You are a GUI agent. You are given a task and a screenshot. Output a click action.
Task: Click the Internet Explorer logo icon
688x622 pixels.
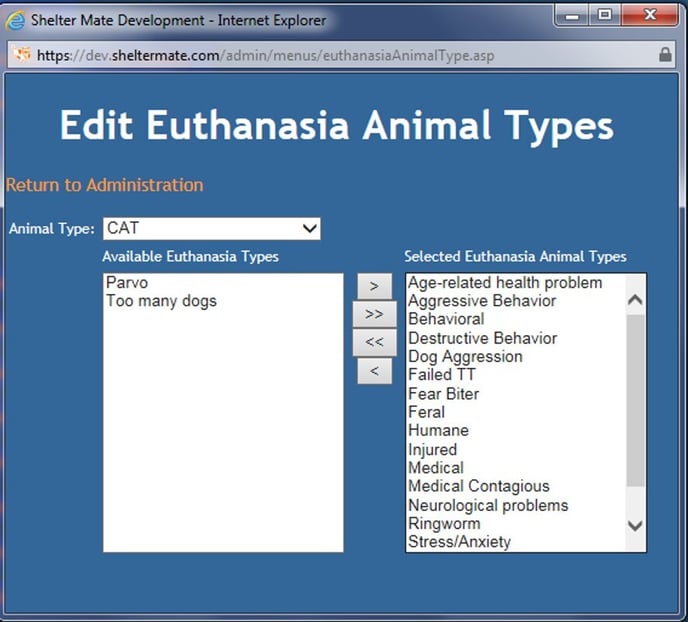pyautogui.click(x=16, y=19)
